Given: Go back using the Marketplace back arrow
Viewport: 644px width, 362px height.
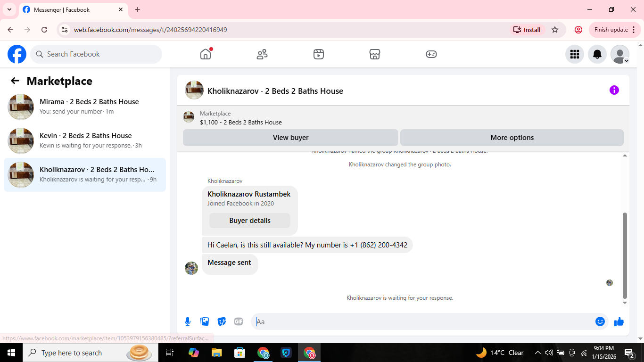Looking at the screenshot, I should coord(15,81).
